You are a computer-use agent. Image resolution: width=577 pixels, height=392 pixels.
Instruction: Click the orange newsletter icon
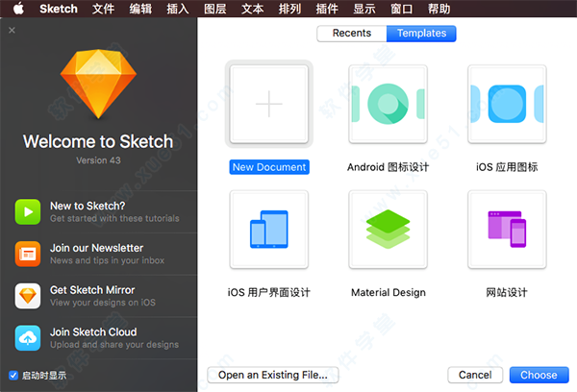[28, 254]
